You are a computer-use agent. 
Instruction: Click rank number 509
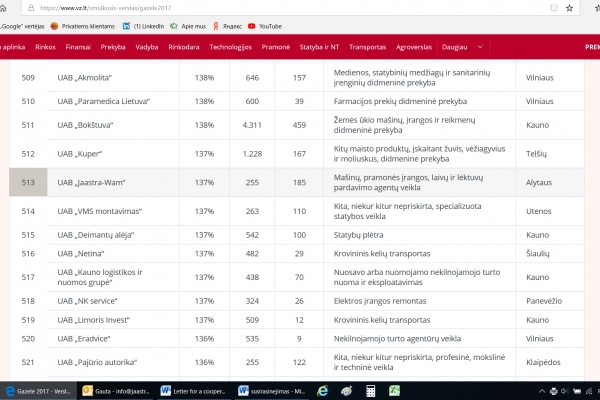pos(28,78)
